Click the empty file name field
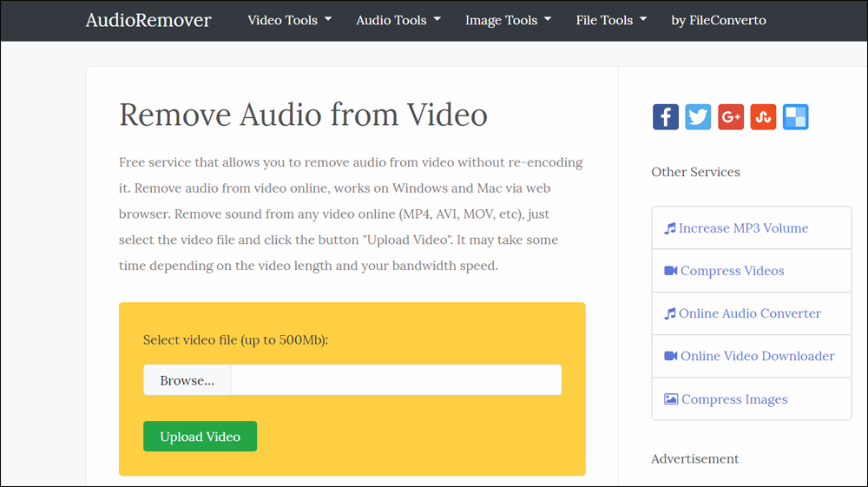868x487 pixels. pos(397,380)
